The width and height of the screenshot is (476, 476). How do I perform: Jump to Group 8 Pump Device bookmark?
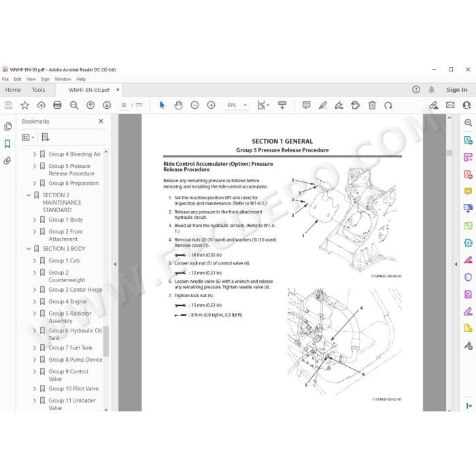coord(75,360)
